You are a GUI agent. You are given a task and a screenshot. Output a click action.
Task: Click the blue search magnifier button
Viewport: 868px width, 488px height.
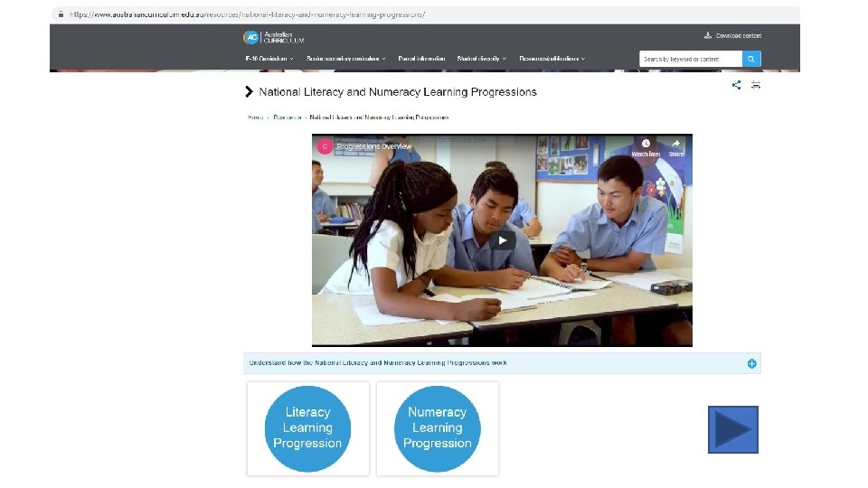[x=751, y=59]
